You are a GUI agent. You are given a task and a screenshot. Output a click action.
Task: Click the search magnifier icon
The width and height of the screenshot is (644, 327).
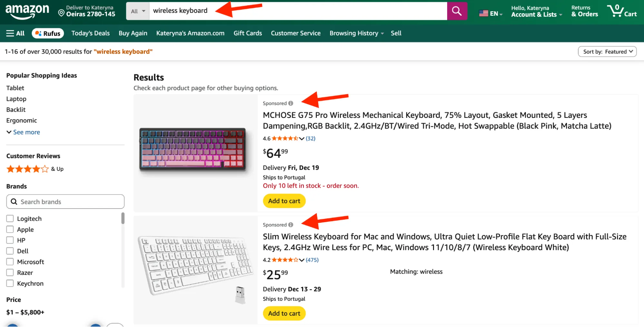[457, 11]
